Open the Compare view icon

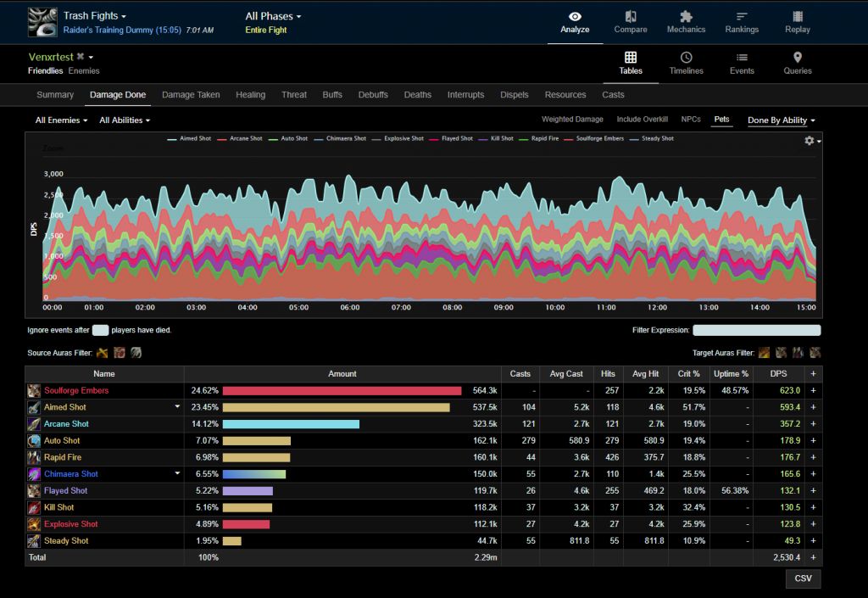[x=631, y=17]
